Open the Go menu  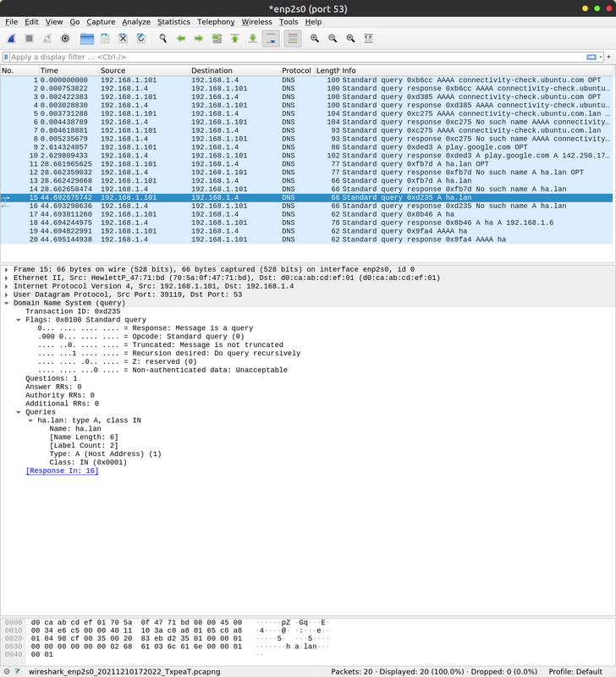point(74,22)
